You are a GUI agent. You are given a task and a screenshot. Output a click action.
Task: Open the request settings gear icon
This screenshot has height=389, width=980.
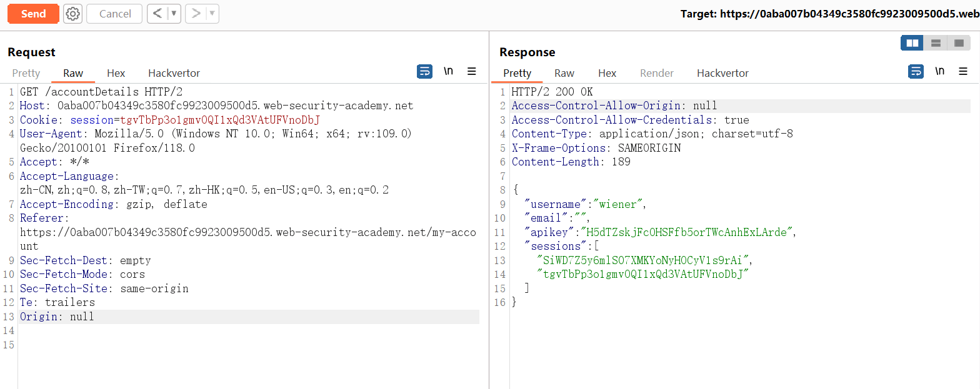pyautogui.click(x=73, y=14)
